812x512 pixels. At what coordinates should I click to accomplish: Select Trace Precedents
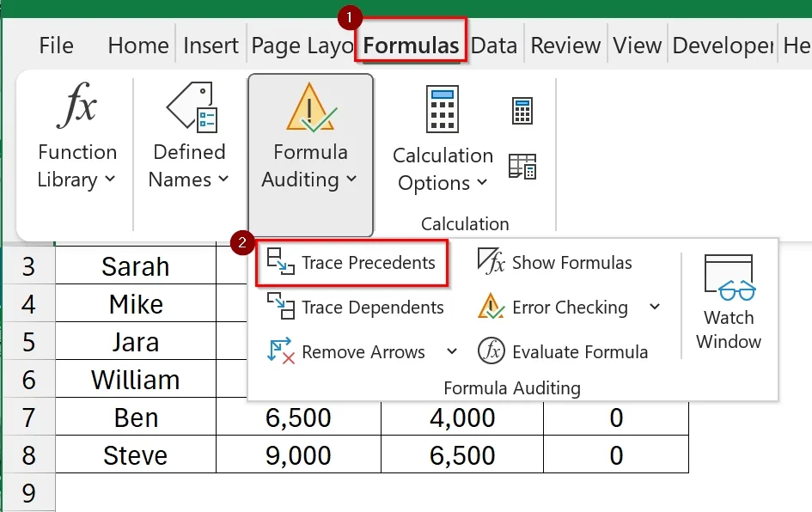tap(351, 263)
